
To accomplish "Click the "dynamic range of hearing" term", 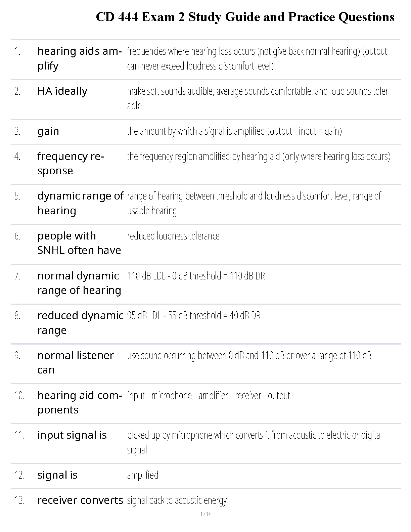I will tap(81, 203).
